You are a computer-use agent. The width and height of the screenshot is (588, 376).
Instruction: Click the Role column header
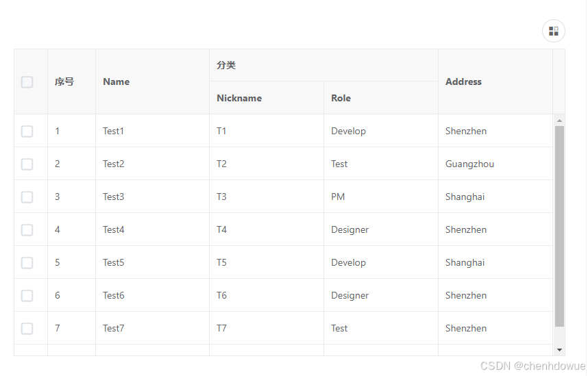point(380,98)
